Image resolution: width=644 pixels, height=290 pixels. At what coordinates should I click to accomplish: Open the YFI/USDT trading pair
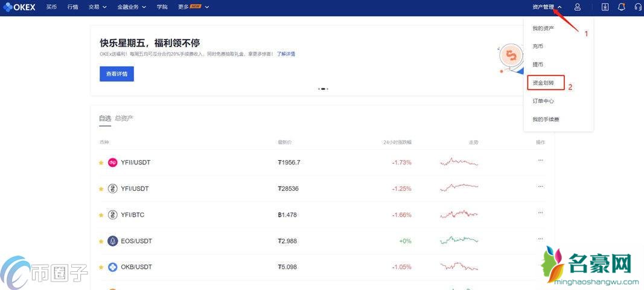click(135, 189)
